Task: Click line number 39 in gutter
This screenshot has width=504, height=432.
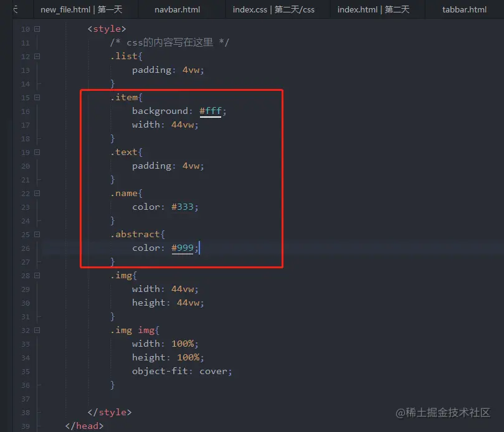Action: tap(26, 426)
